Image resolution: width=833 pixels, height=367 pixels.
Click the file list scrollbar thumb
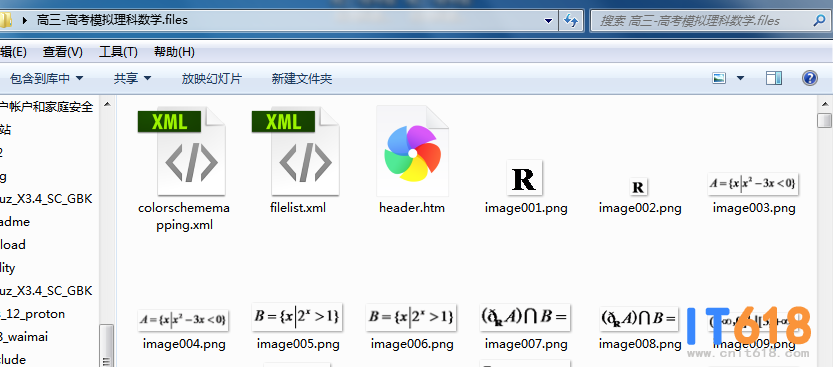point(825,121)
